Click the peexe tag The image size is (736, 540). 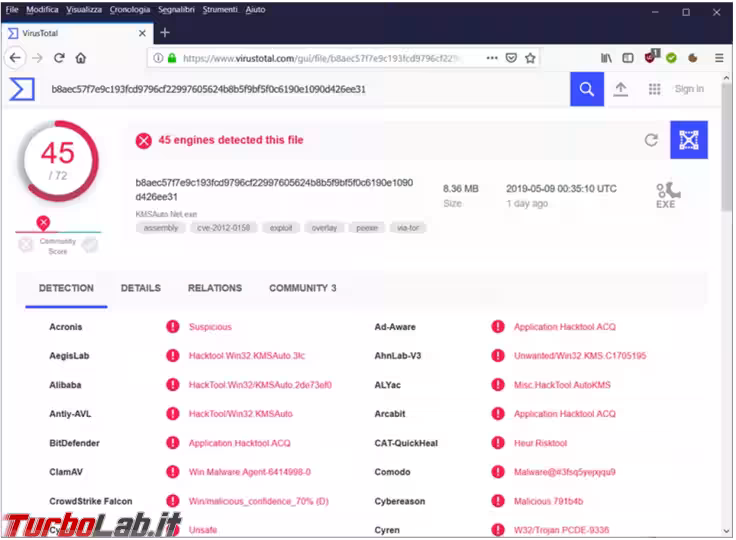tap(367, 228)
